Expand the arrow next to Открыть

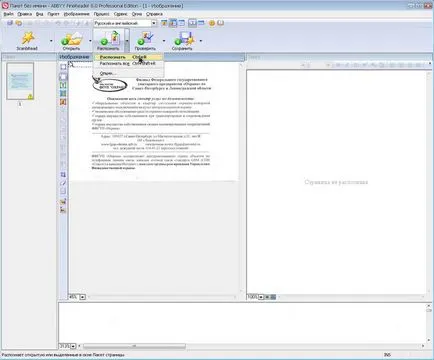[x=90, y=41]
